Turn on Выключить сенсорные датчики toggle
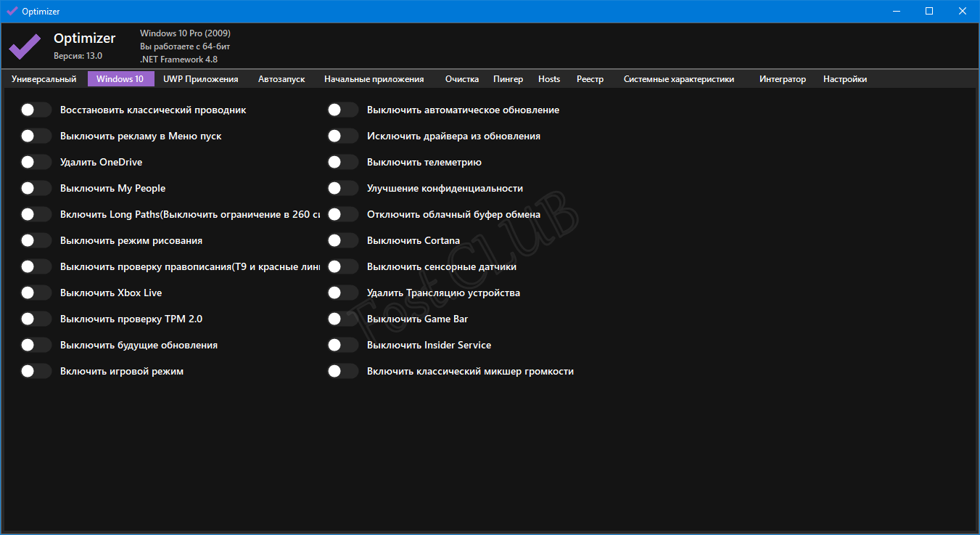 343,266
